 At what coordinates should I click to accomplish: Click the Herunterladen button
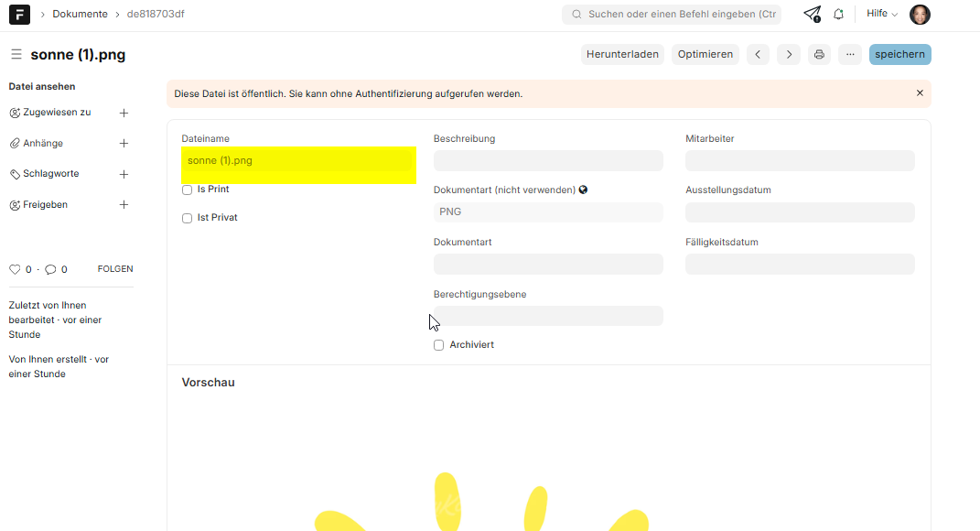622,55
